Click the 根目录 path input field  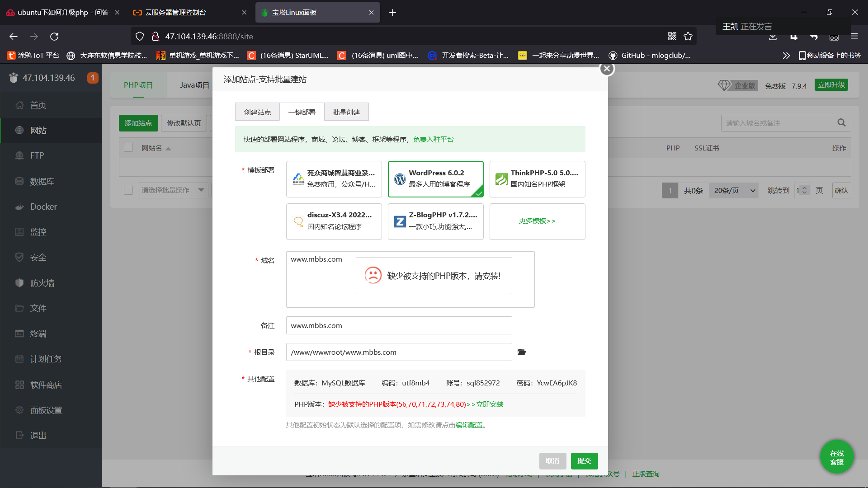click(x=399, y=352)
